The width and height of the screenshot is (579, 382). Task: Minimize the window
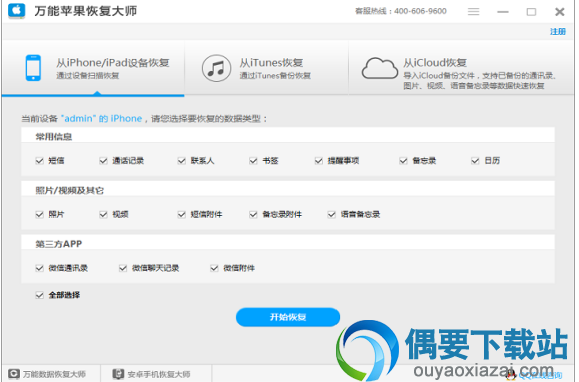pos(503,12)
